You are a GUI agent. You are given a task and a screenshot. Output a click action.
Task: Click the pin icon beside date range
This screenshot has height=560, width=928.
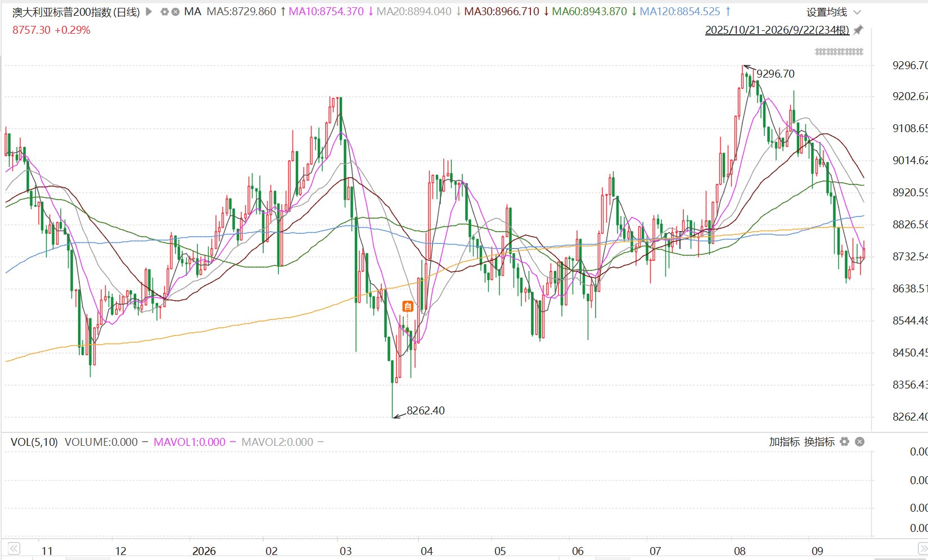click(858, 30)
